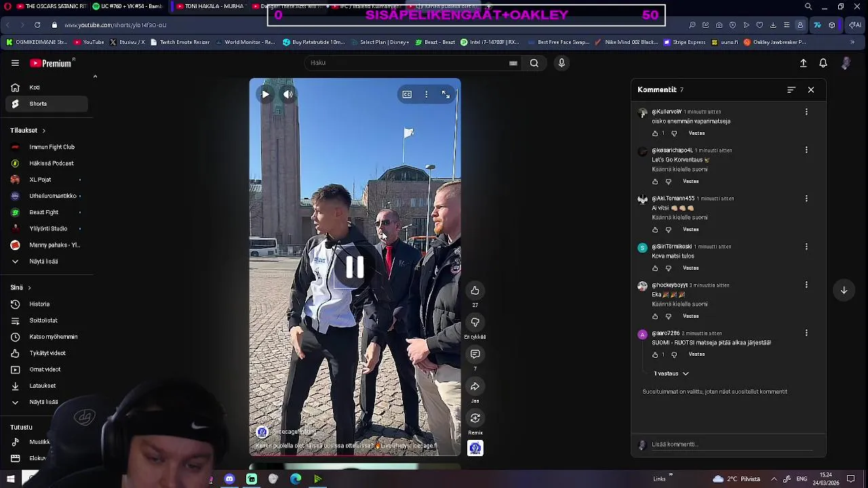Enter fullscreen on the short player
The height and width of the screenshot is (488, 868).
pyautogui.click(x=446, y=94)
